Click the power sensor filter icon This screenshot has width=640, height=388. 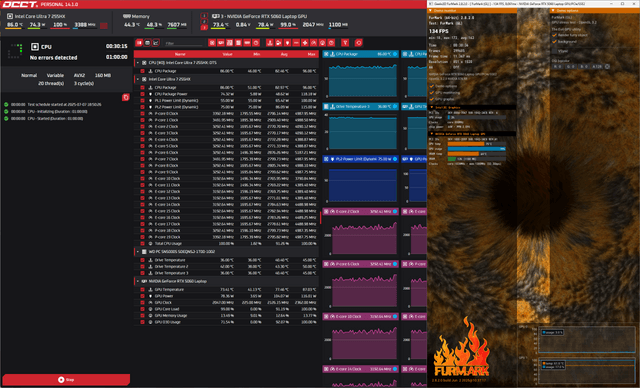287,42
